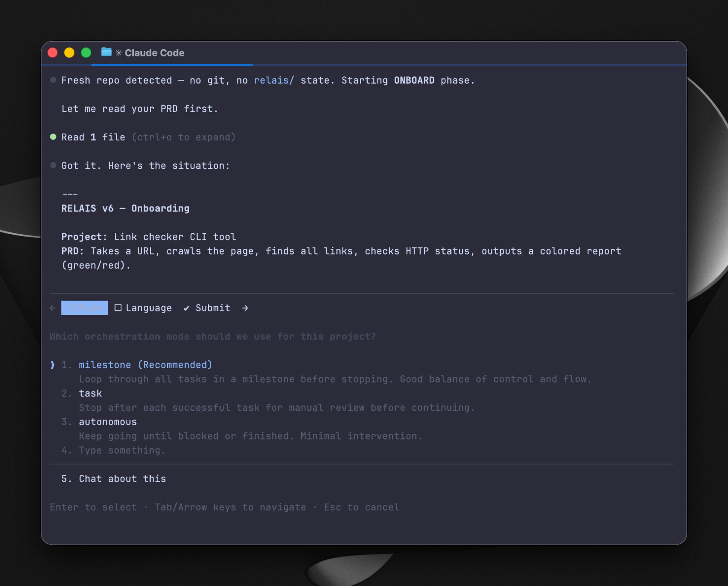Choose the autonomous mode option
Viewport: 728px width, 586px height.
pos(108,422)
